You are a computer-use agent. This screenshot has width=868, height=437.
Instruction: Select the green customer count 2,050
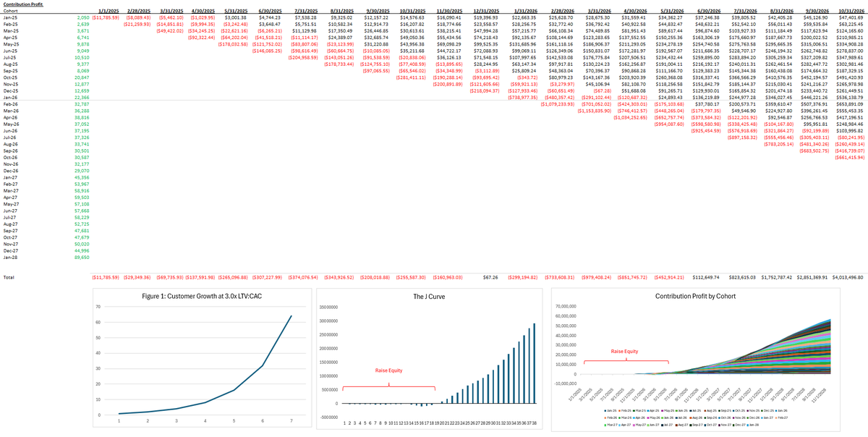pyautogui.click(x=82, y=18)
